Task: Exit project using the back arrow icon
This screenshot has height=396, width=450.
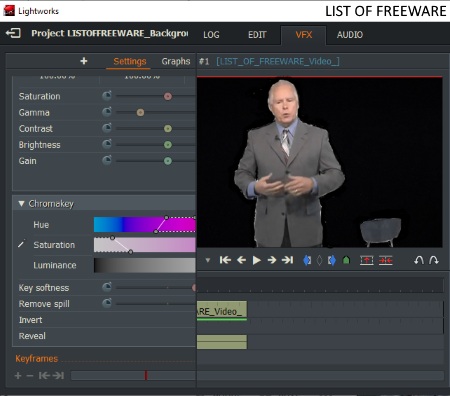Action: pyautogui.click(x=13, y=33)
